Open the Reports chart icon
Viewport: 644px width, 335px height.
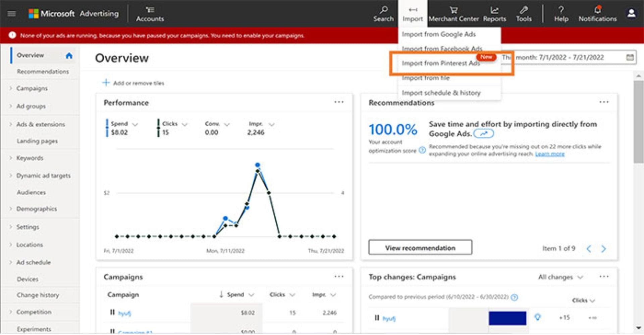494,10
